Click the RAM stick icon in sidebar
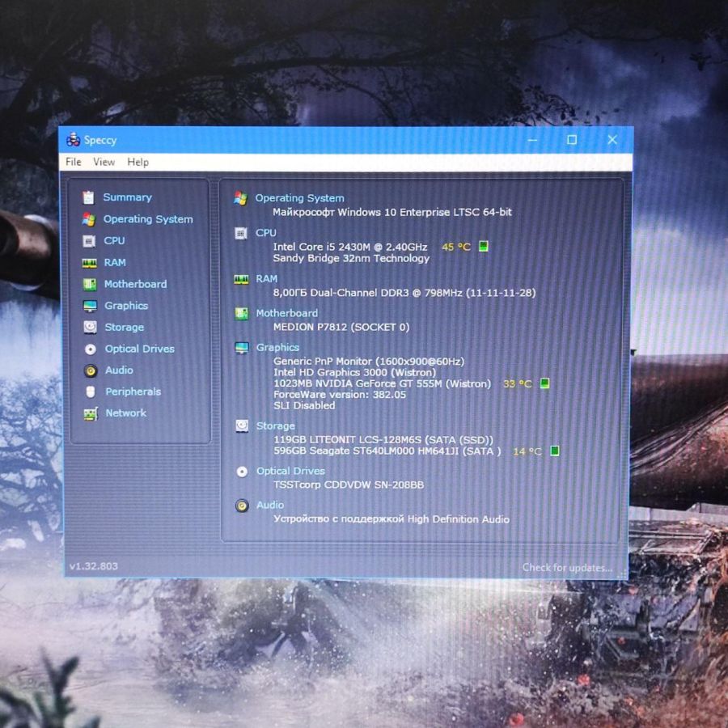 (x=89, y=263)
